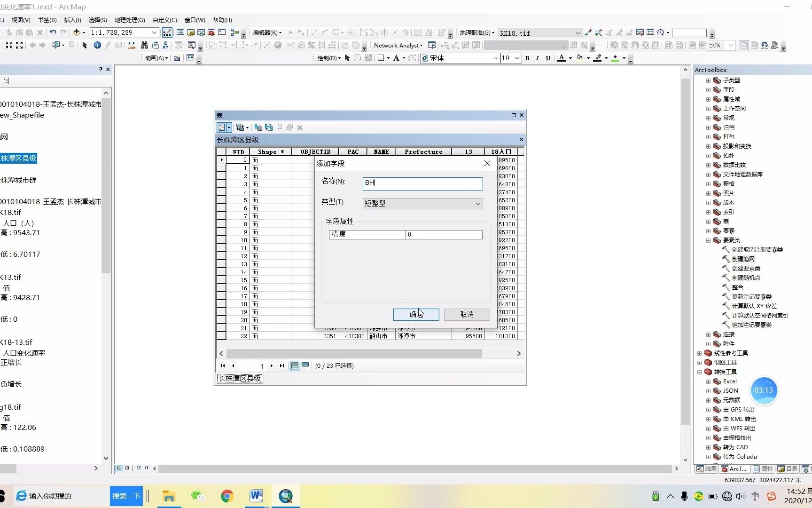The height and width of the screenshot is (508, 812).
Task: Click the 名称 field name input box
Action: [422, 183]
